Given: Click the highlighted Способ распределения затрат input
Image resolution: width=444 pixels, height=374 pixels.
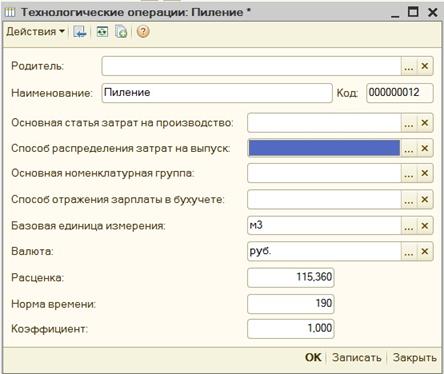Looking at the screenshot, I should pyautogui.click(x=324, y=148).
